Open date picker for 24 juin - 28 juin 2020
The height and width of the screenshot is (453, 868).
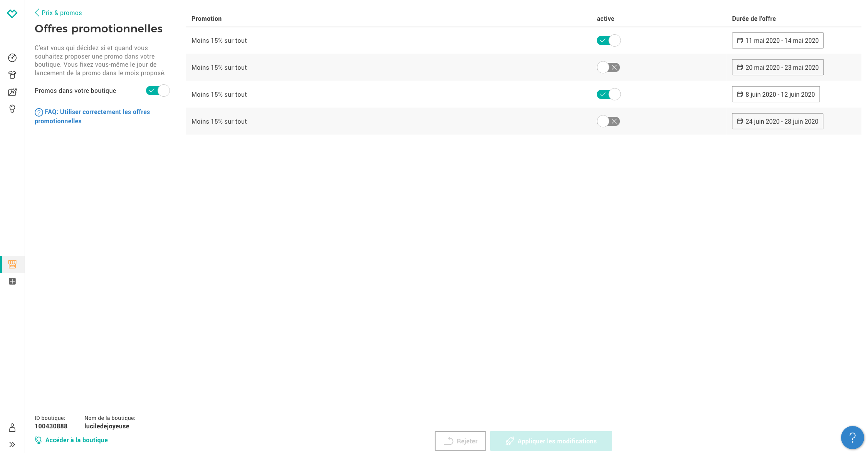coord(777,121)
